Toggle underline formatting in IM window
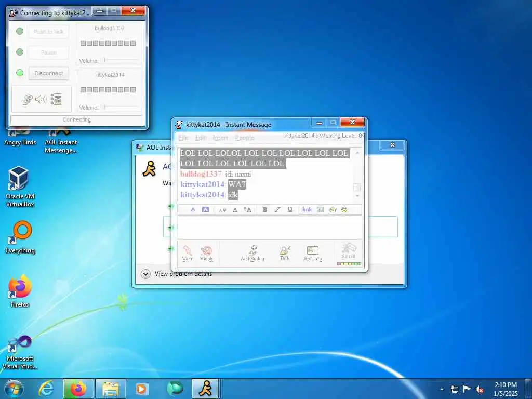The width and height of the screenshot is (532, 399). click(290, 210)
